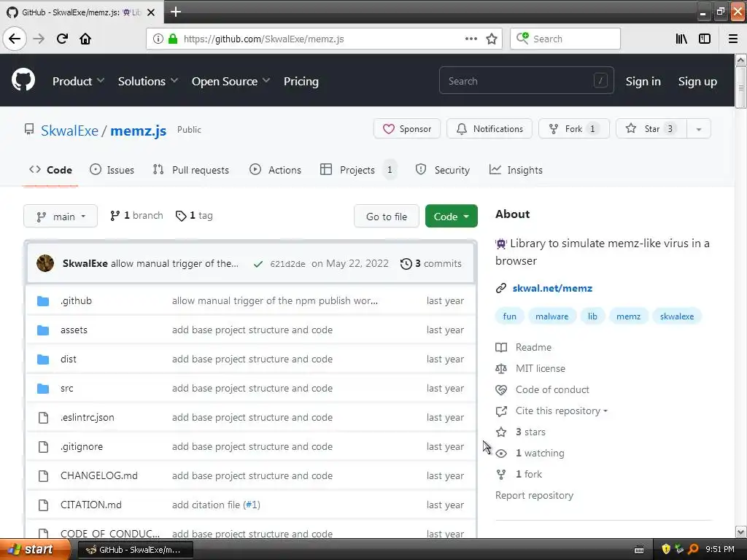Close the GitHub memz.js browser tab
Viewport: 747px width, 560px height.
point(150,12)
